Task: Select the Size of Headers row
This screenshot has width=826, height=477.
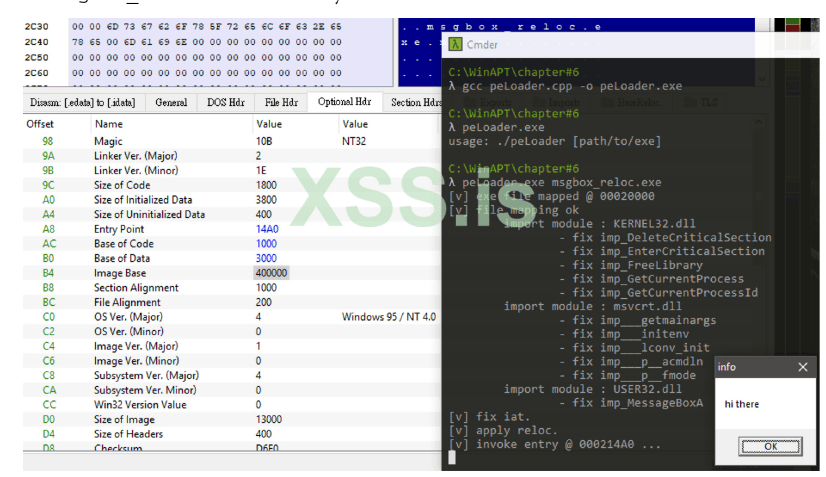Action: click(x=230, y=434)
